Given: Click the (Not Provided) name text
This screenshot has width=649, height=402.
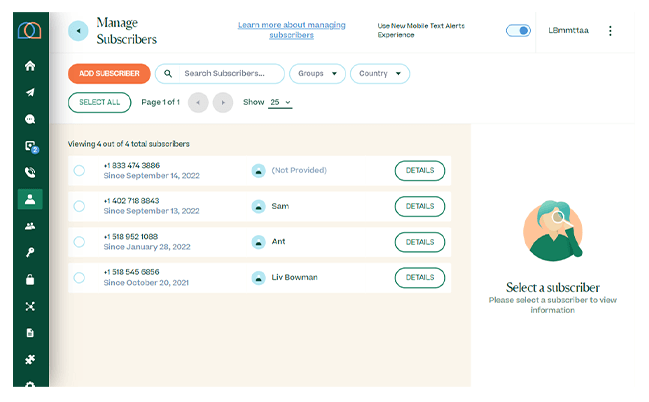Looking at the screenshot, I should click(299, 170).
